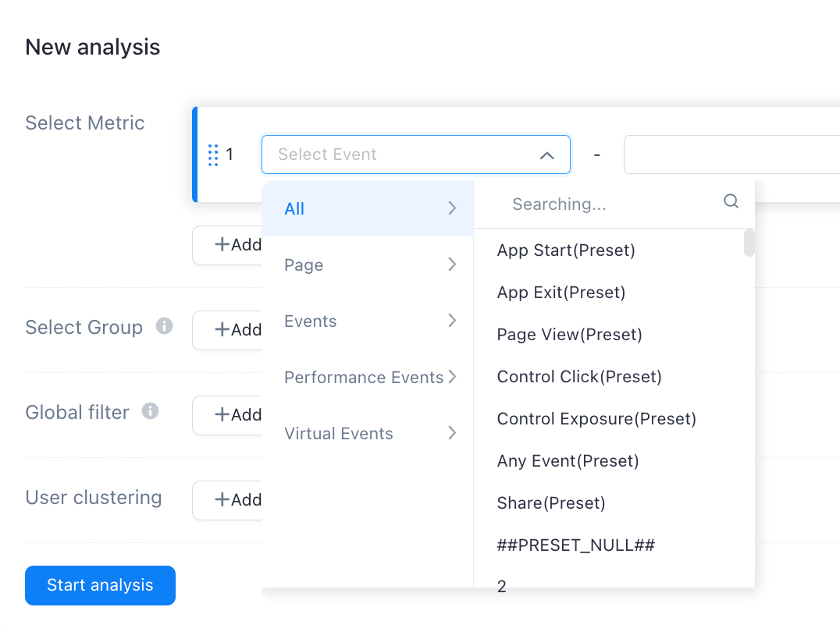The image size is (840, 632).
Task: Expand the Performance Events category arrow
Action: coord(452,377)
